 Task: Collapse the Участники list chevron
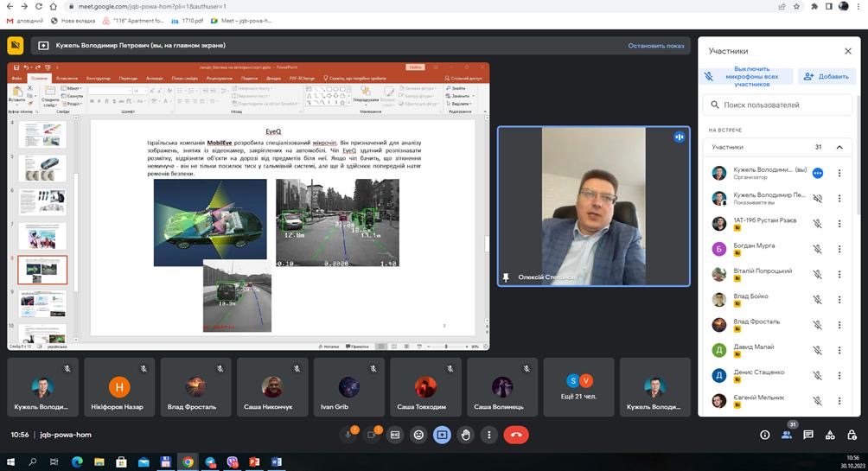(x=838, y=147)
